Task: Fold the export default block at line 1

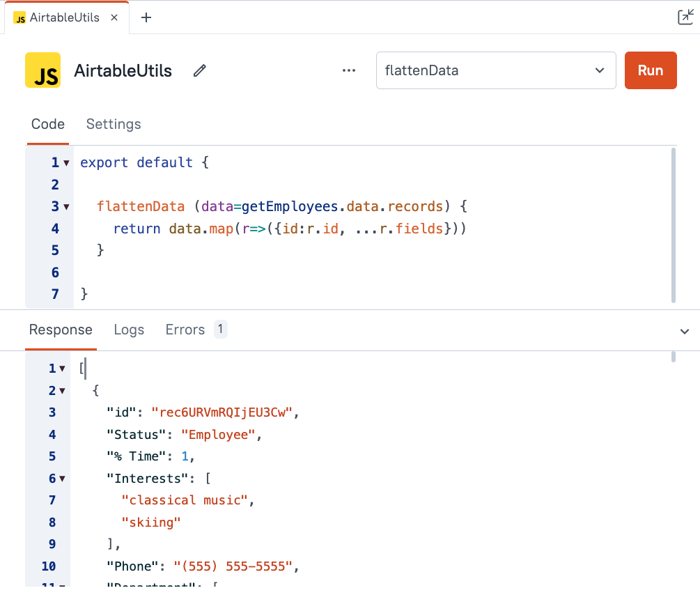Action: [65, 162]
